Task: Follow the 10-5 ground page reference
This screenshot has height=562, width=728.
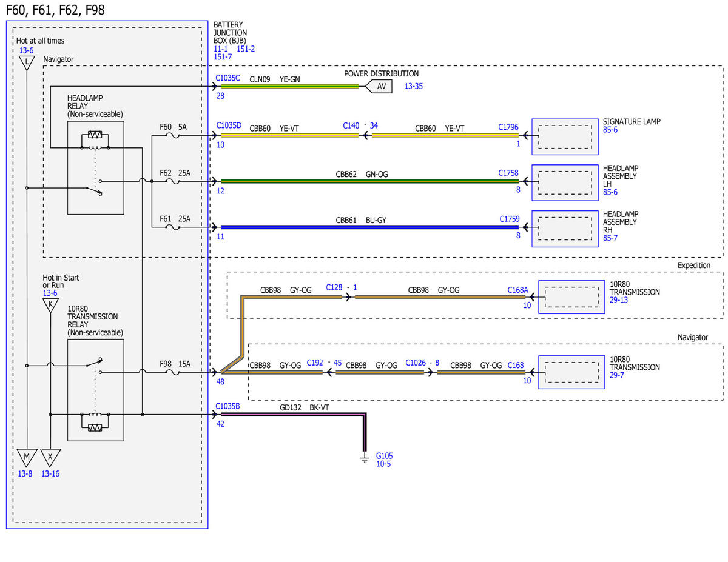Action: (383, 464)
